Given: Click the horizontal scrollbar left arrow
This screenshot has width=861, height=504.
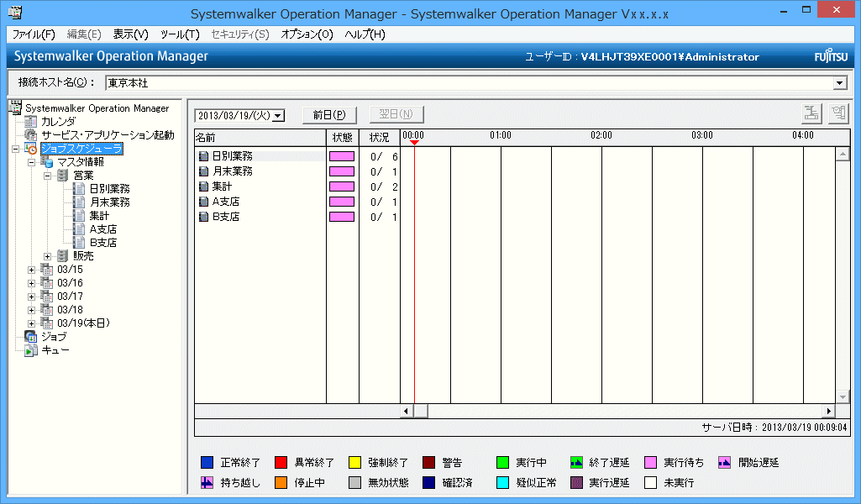Looking at the screenshot, I should click(x=407, y=411).
